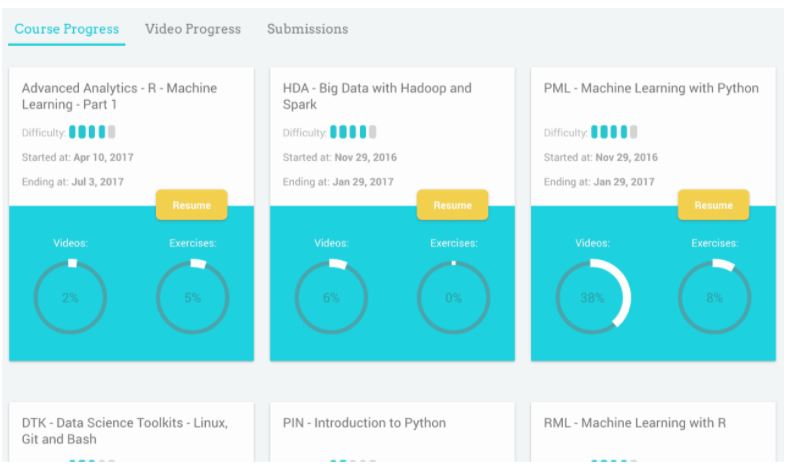
Task: Switch to the Course Progress tab
Action: pyautogui.click(x=67, y=29)
